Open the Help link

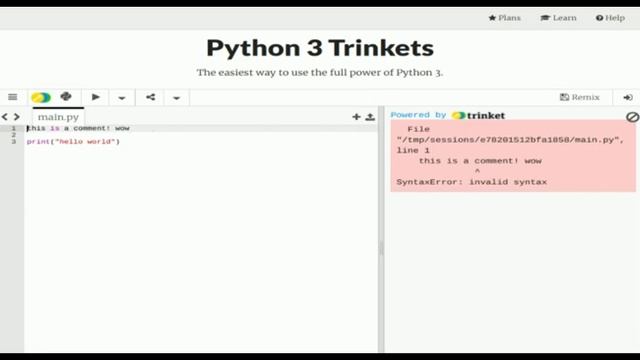[x=610, y=18]
